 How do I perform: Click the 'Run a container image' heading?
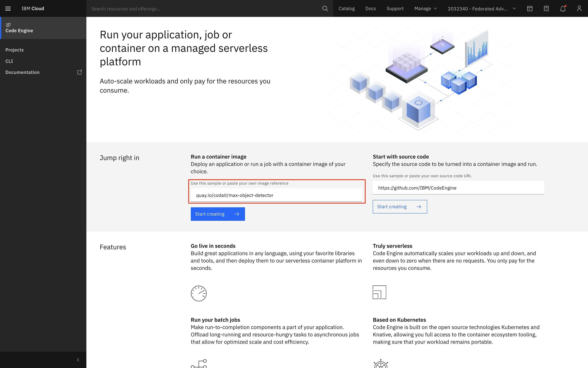pyautogui.click(x=218, y=157)
